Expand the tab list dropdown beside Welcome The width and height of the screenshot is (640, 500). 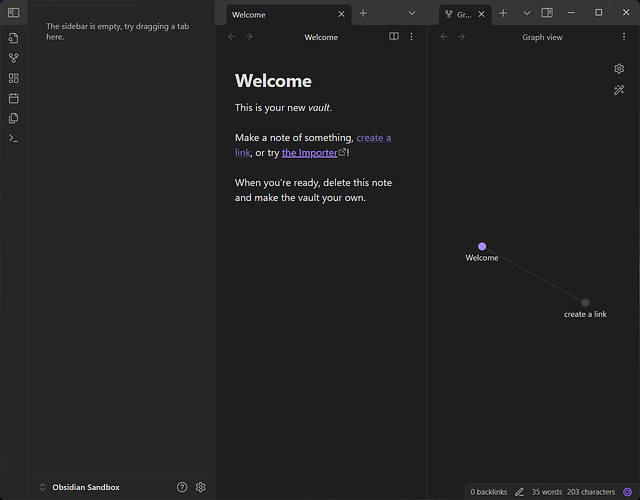[412, 13]
